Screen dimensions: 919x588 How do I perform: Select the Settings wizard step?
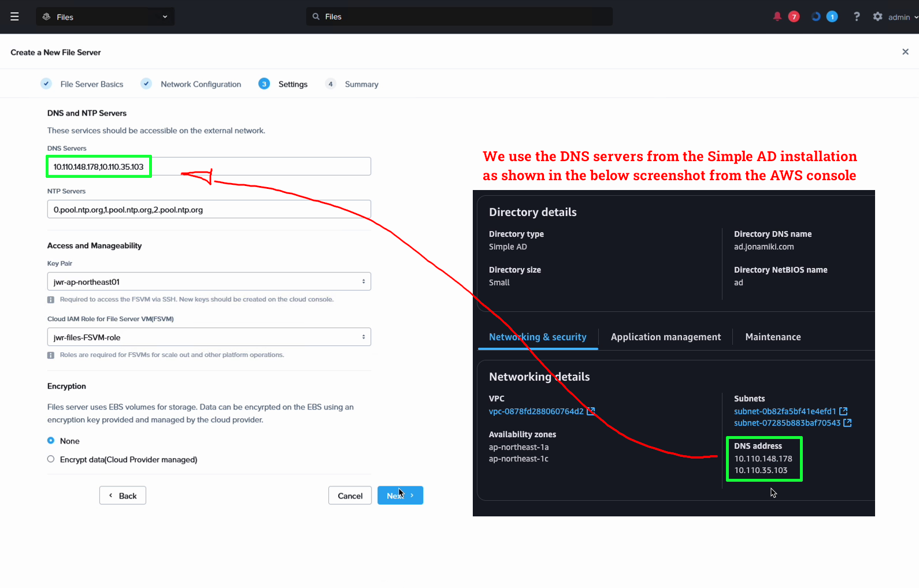tap(283, 84)
